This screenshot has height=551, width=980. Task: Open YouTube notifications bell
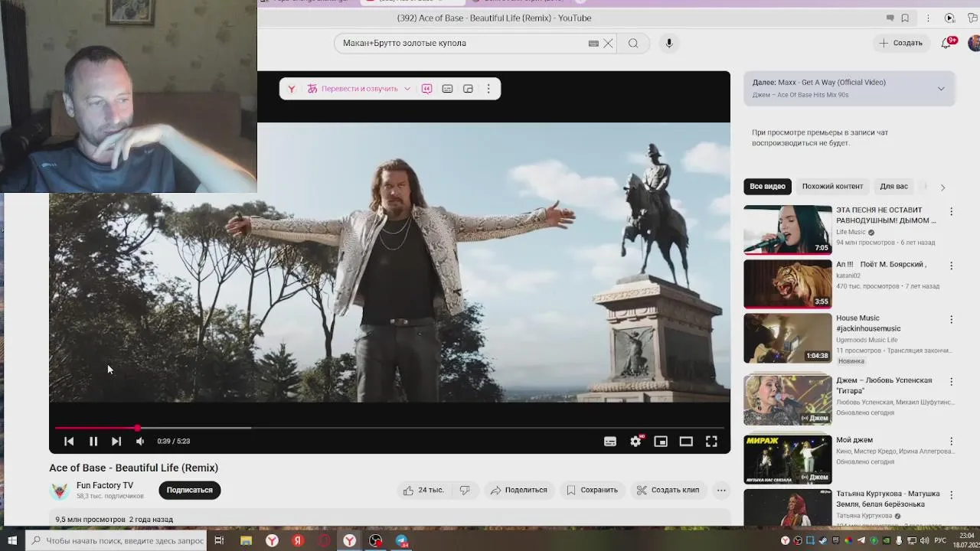946,43
